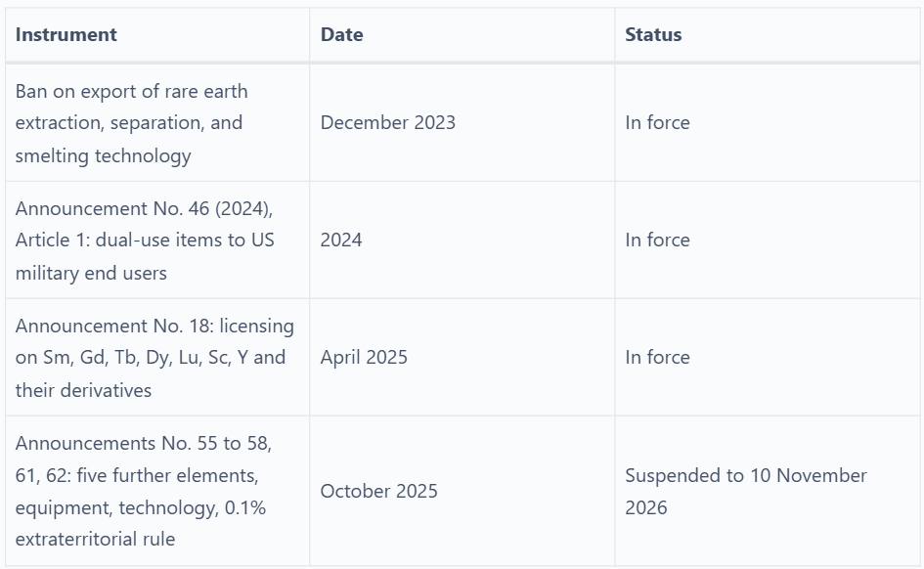Click the December 2023 date cell

[x=462, y=123]
